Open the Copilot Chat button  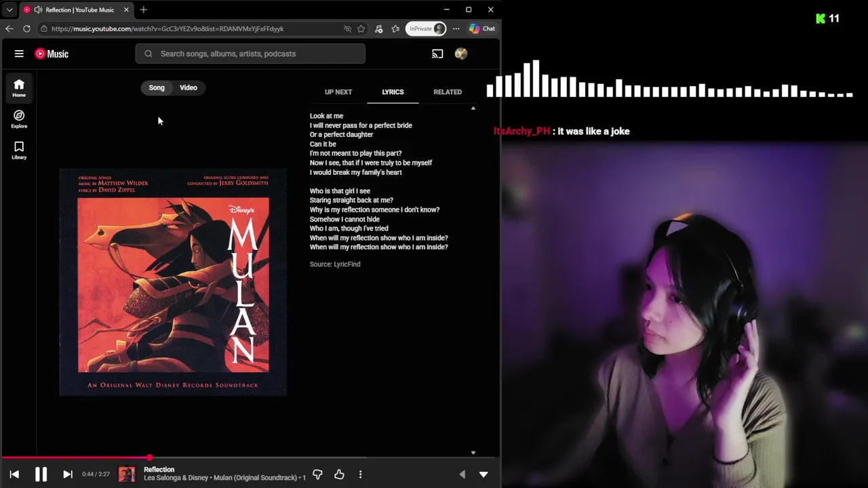pyautogui.click(x=482, y=28)
